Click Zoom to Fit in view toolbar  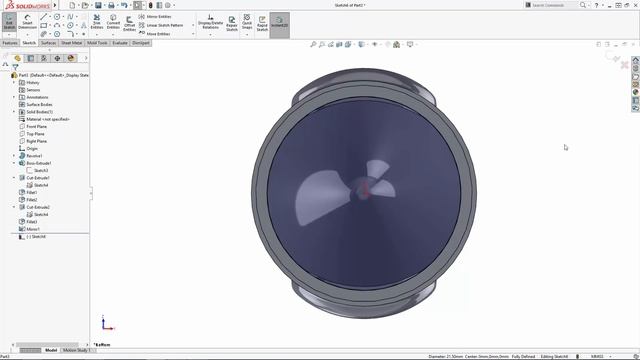tap(313, 44)
